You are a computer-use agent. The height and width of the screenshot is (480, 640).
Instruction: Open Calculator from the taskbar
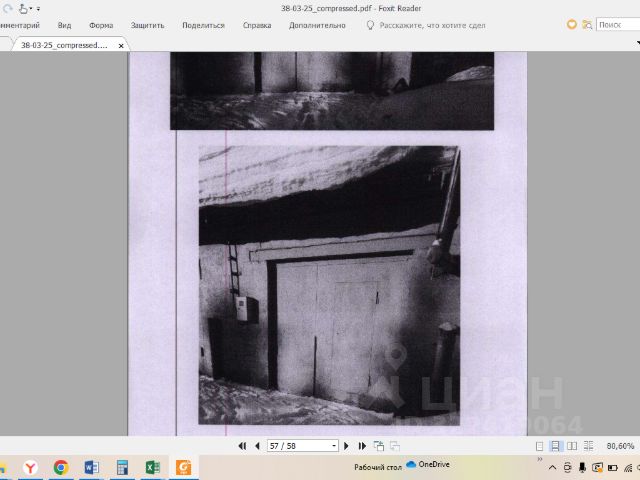122,467
